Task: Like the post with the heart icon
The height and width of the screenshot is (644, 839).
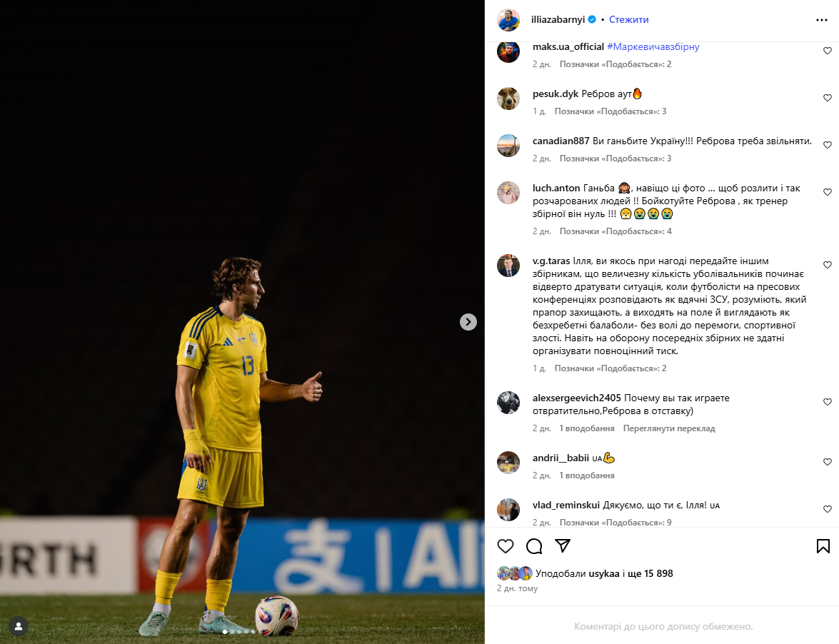Action: (505, 545)
